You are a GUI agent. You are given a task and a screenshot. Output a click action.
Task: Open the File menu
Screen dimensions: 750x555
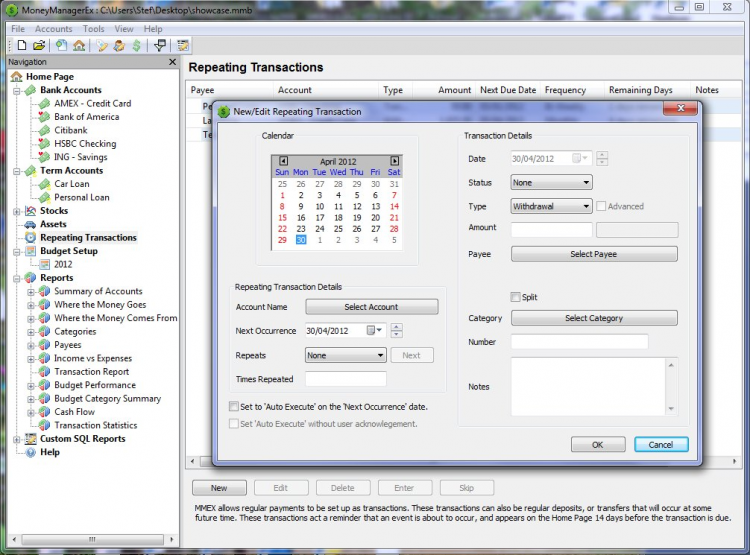[18, 29]
